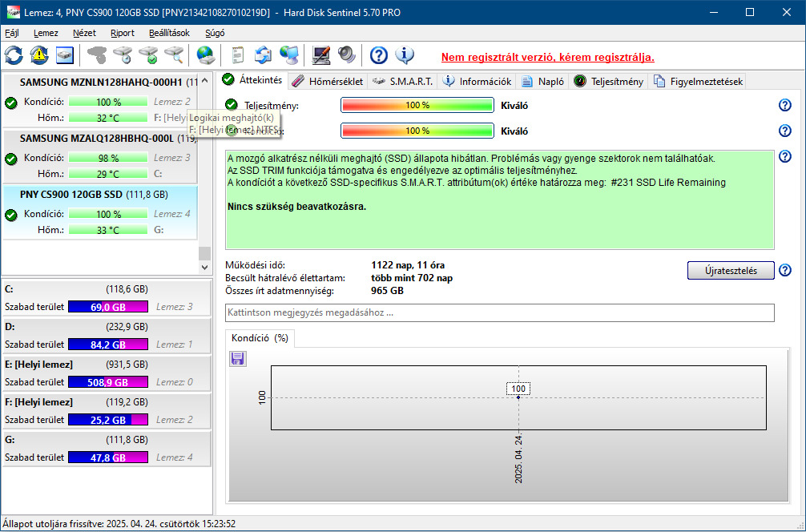Image resolution: width=806 pixels, height=532 pixels.
Task: Switch to the Teljesítmény tab
Action: pos(609,81)
